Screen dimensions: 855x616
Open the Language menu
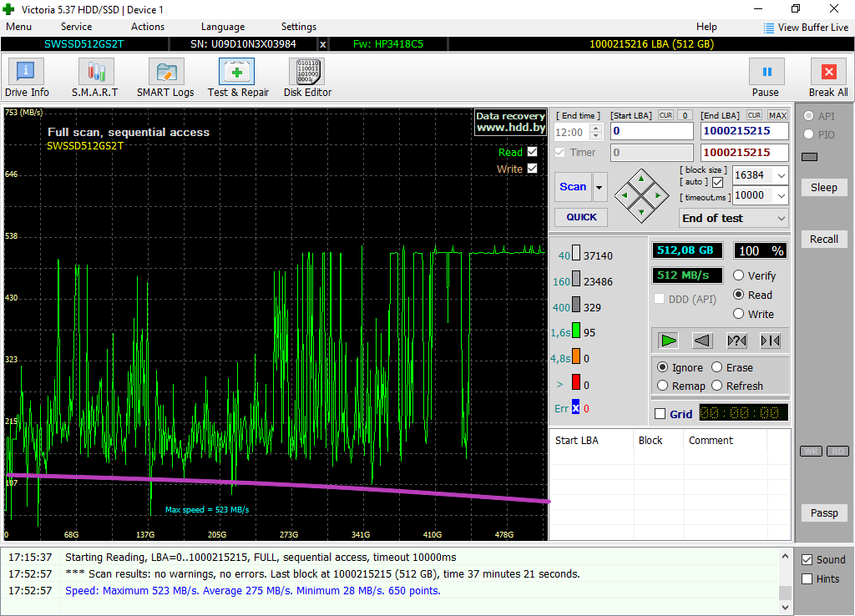223,27
